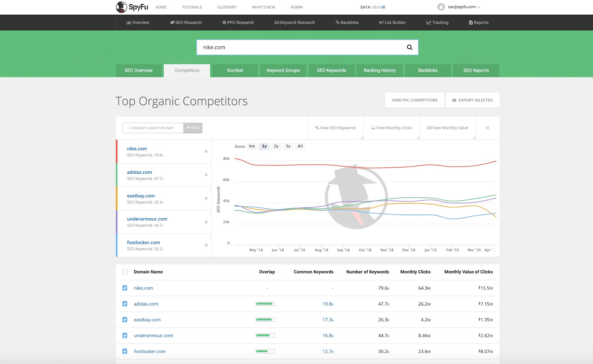The height and width of the screenshot is (364, 593).
Task: Switch data region to US
Action: pyautogui.click(x=374, y=7)
